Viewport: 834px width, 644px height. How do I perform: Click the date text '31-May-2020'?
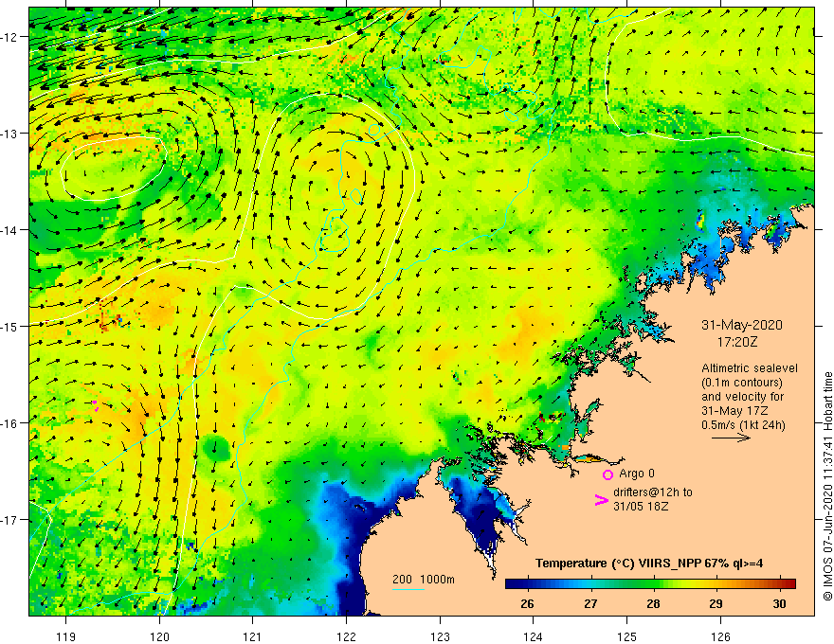(x=742, y=325)
